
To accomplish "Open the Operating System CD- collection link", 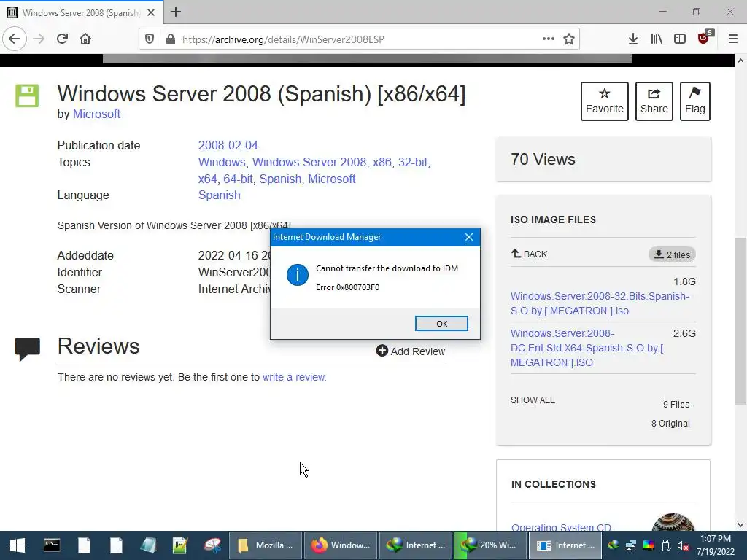I will coord(563,527).
